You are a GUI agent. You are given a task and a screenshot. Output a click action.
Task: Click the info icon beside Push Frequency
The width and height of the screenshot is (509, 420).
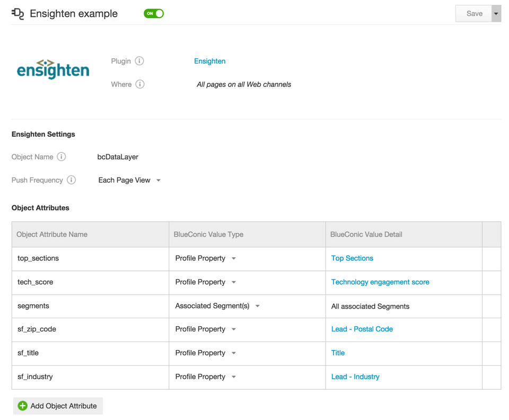[x=71, y=180]
